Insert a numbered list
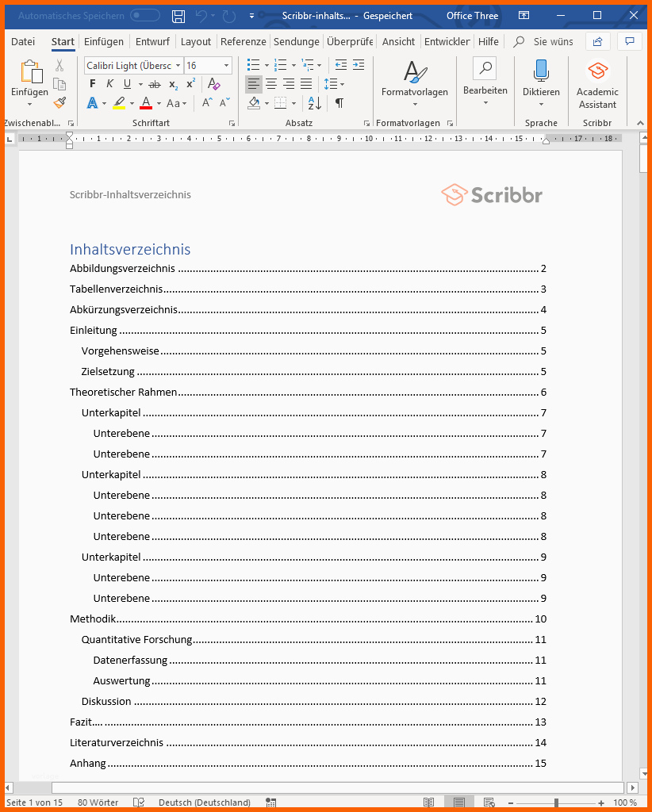This screenshot has height=812, width=652. [281, 65]
